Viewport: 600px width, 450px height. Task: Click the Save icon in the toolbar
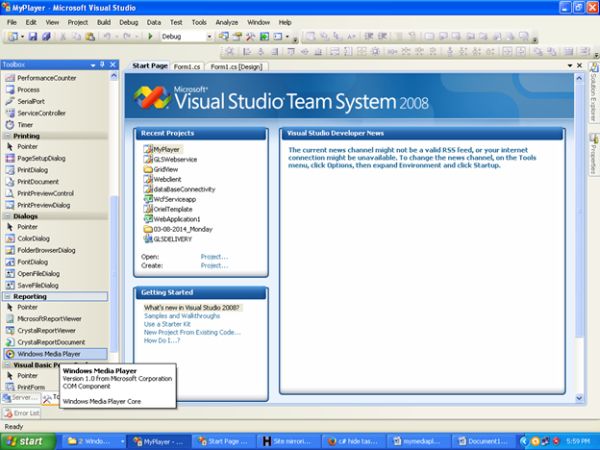click(33, 36)
